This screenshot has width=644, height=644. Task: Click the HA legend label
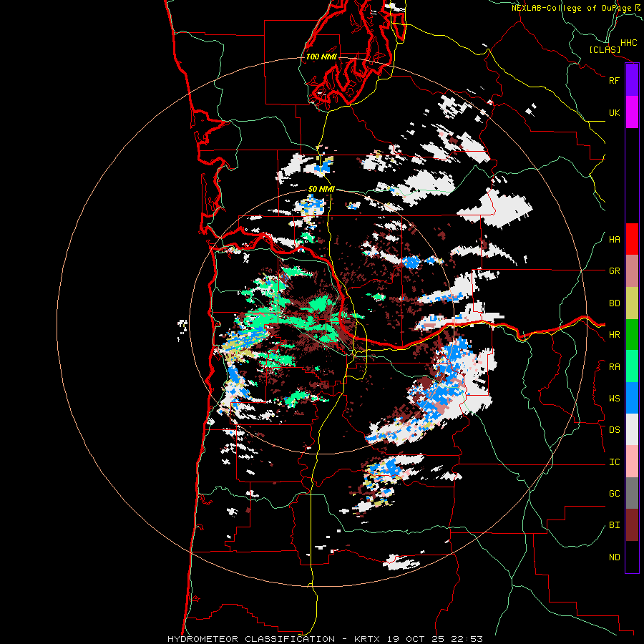[x=614, y=240]
